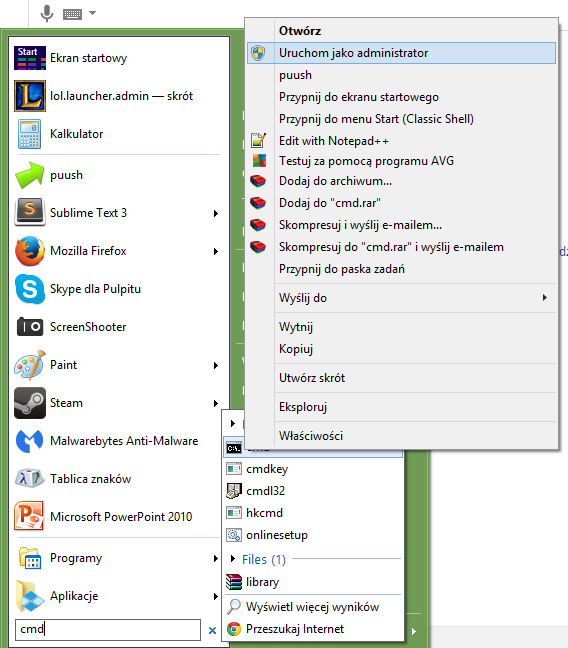Image resolution: width=568 pixels, height=648 pixels.
Task: Launch the Microsoft PowerPoint 2010 icon
Action: click(x=30, y=516)
